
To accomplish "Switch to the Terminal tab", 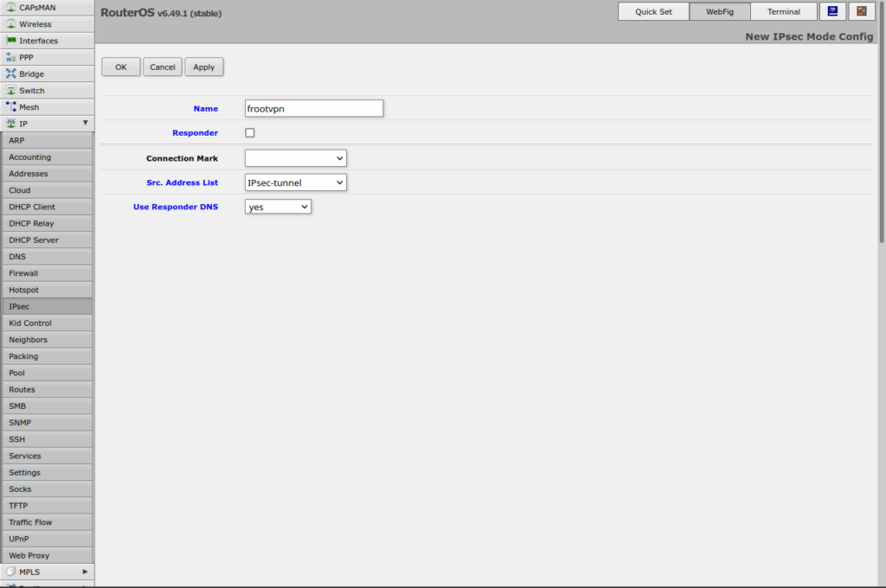I will 783,11.
